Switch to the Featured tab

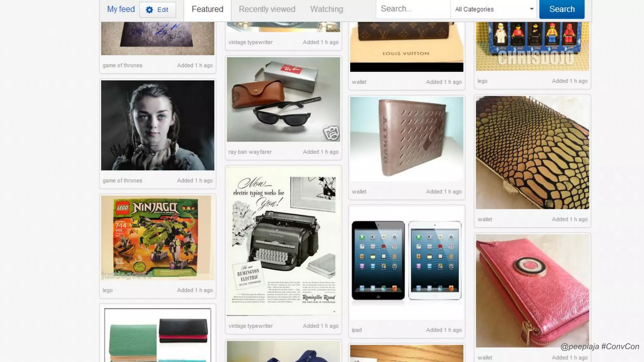click(208, 9)
